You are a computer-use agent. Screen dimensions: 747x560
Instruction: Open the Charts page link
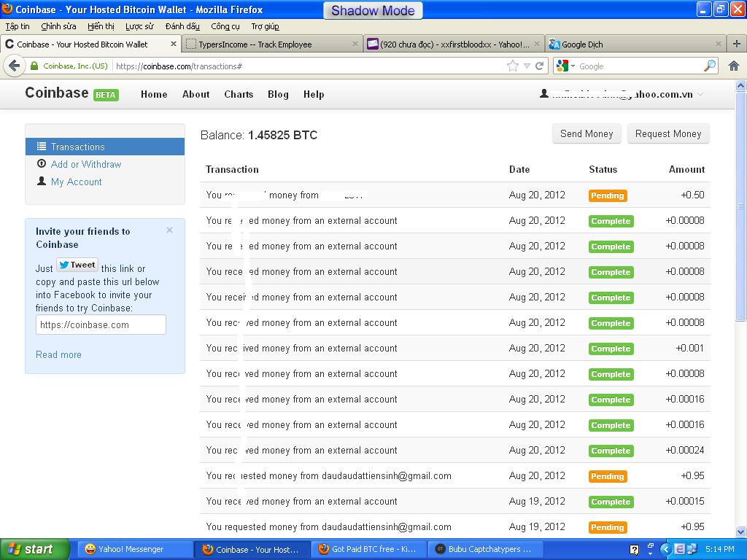pyautogui.click(x=239, y=94)
